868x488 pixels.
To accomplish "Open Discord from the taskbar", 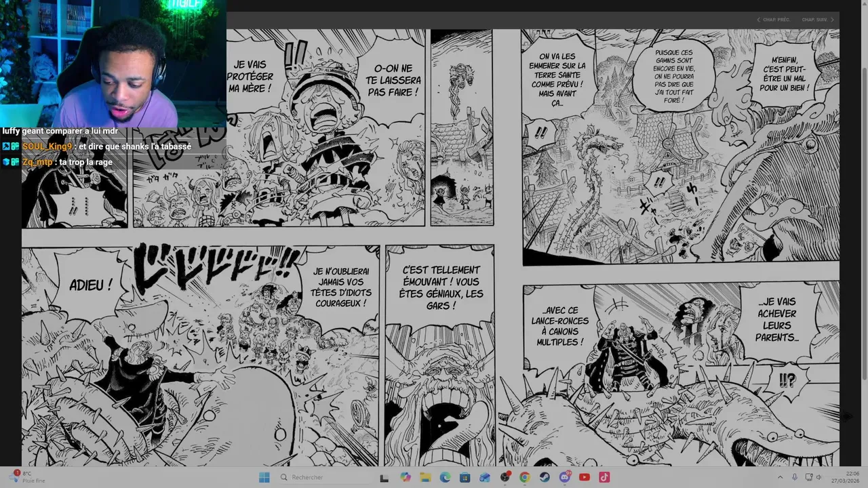I will pyautogui.click(x=564, y=477).
